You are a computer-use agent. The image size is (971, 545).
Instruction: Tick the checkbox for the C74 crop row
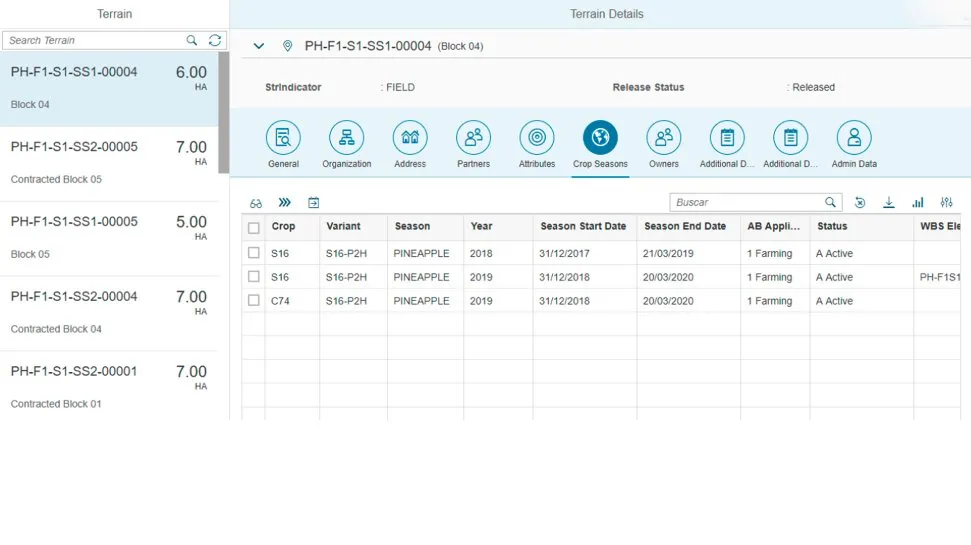(254, 301)
